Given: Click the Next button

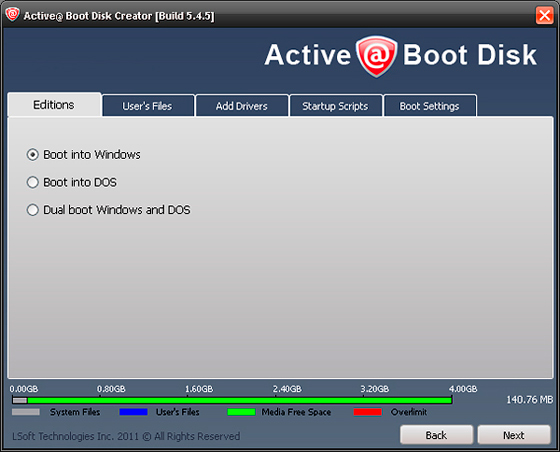Looking at the screenshot, I should tap(514, 435).
